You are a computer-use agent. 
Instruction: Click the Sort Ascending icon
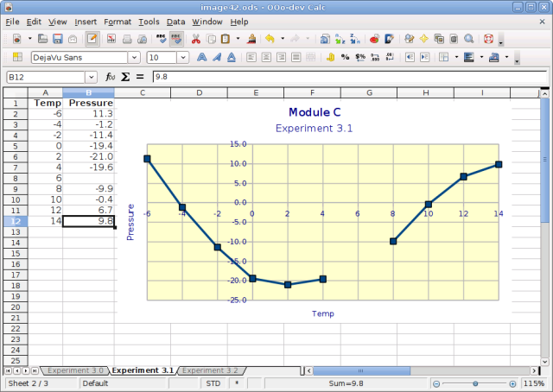pos(340,39)
